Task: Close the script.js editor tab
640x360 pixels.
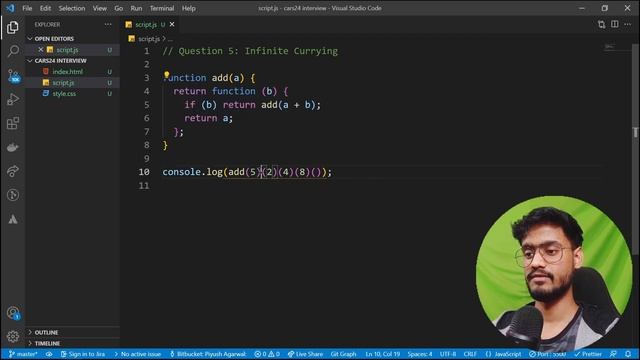Action: 172,24
